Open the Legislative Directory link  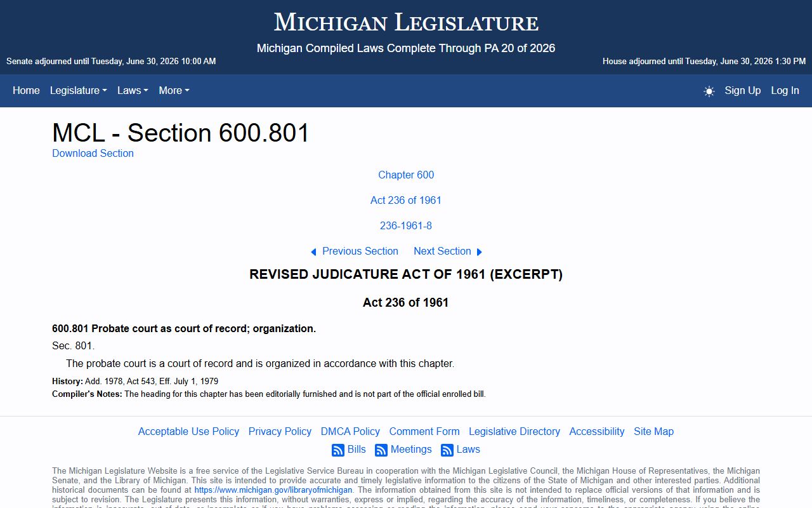(514, 431)
